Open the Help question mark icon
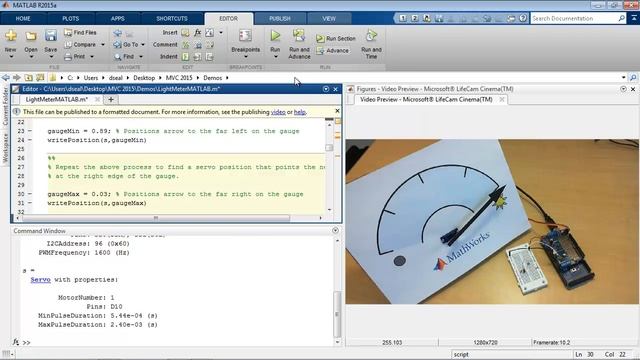The width and height of the screenshot is (640, 360). point(523,18)
